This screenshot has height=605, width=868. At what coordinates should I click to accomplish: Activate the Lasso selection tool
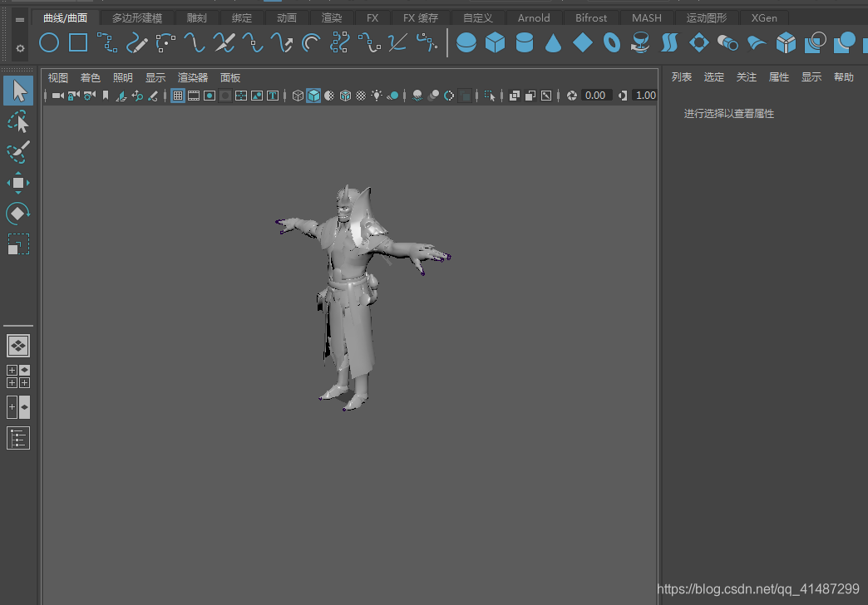pyautogui.click(x=18, y=122)
